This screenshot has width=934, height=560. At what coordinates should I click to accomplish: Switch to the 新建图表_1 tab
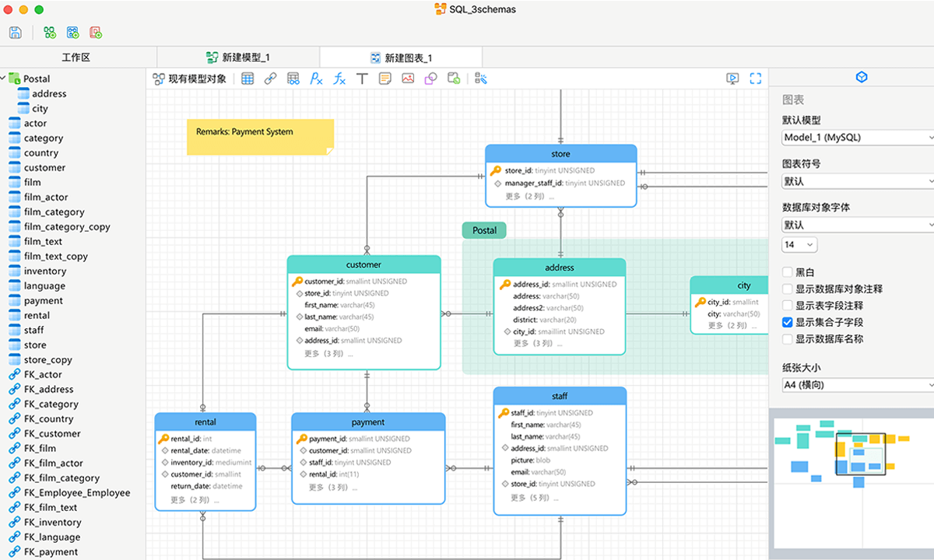click(401, 58)
